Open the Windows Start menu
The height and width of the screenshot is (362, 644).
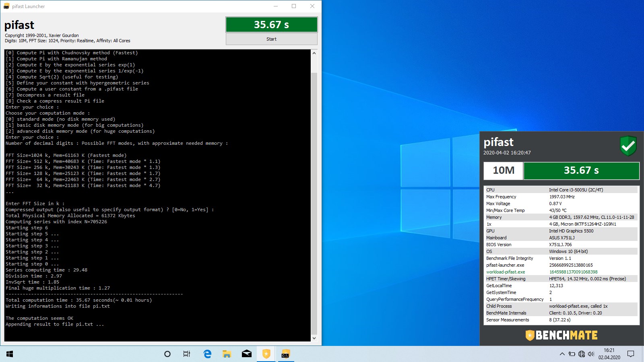coord(10,354)
